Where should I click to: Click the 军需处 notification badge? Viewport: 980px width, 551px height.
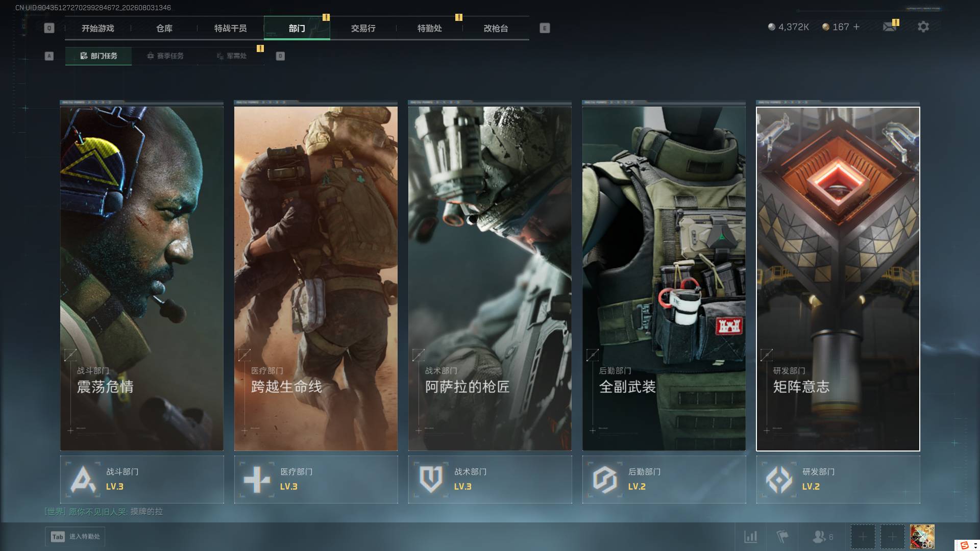260,48
